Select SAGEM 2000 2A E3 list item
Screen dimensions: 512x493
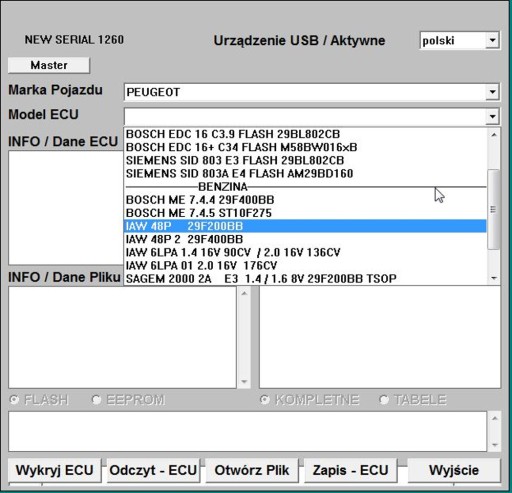tap(305, 278)
